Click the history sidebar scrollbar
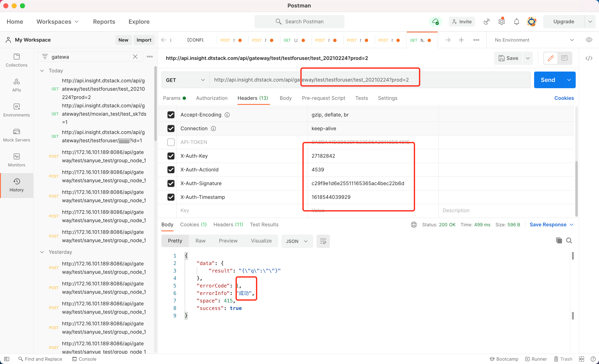The image size is (599, 364). tap(156, 104)
